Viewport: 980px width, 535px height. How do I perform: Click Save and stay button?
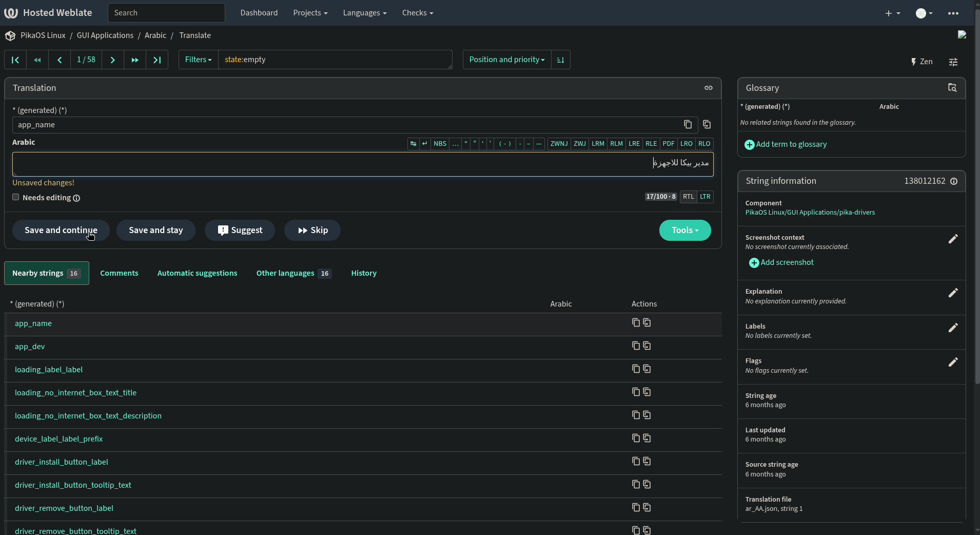156,230
